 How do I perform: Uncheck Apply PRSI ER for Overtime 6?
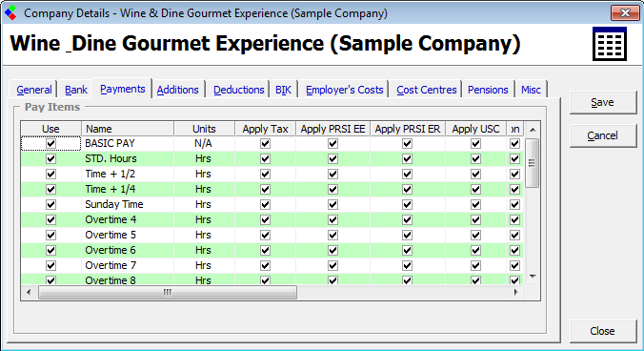click(x=407, y=250)
